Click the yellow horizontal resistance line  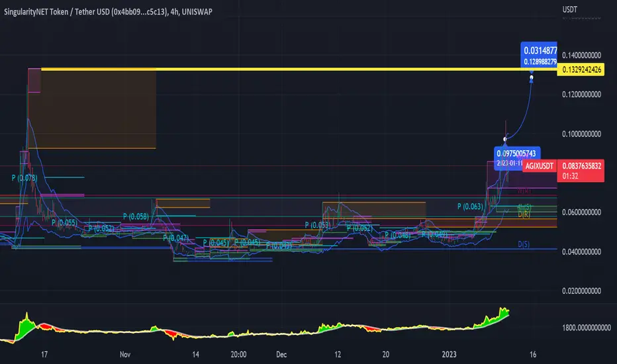click(x=331, y=69)
